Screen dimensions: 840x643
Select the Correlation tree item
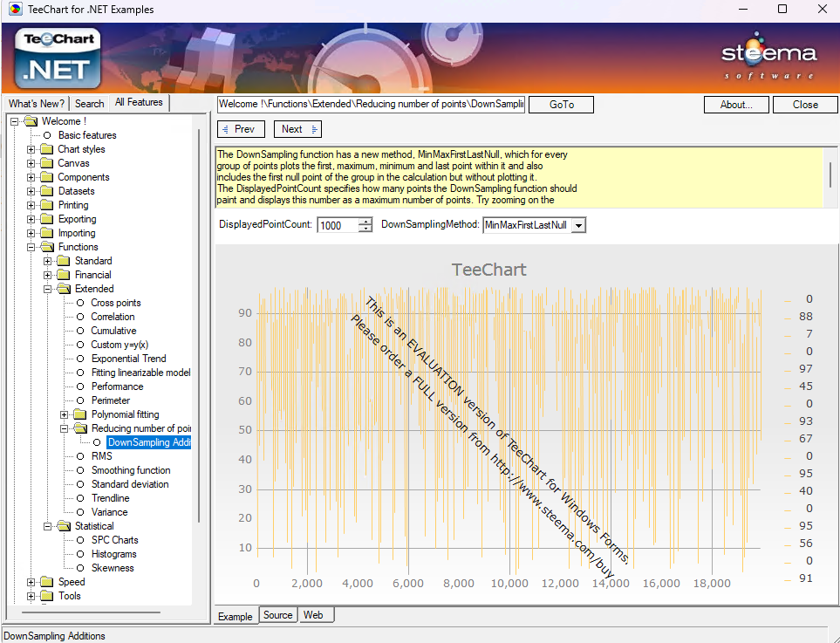click(x=113, y=317)
